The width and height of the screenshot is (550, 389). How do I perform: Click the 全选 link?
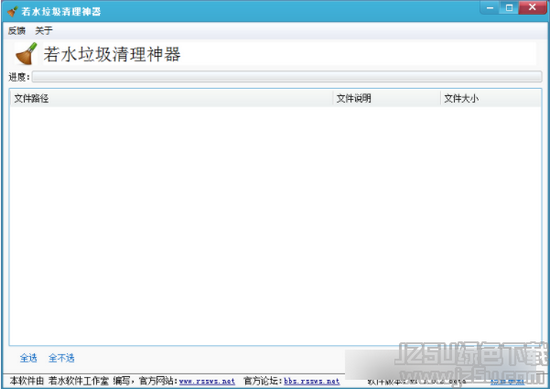click(28, 358)
